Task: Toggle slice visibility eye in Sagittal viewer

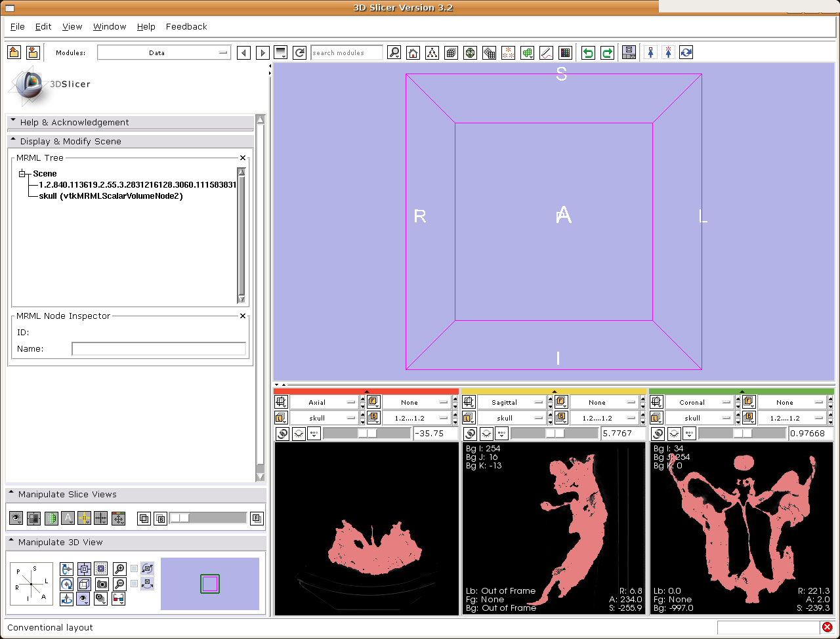Action: coord(486,434)
